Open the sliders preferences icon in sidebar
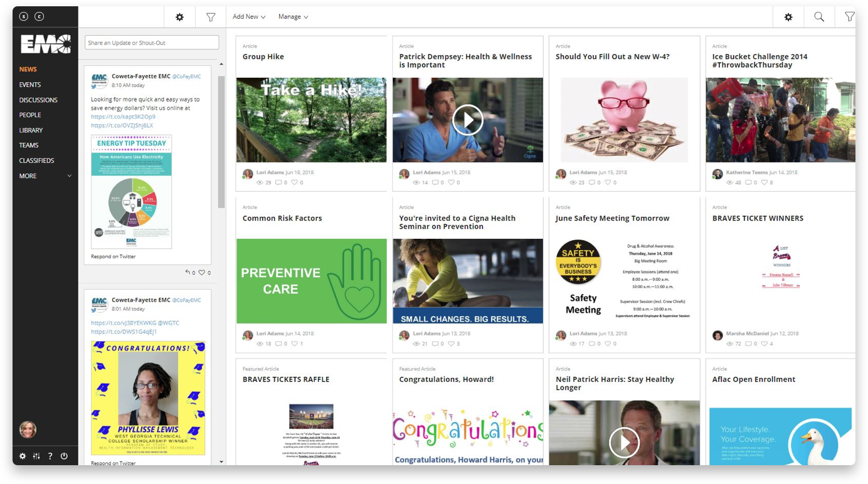868x484 pixels. (36, 456)
